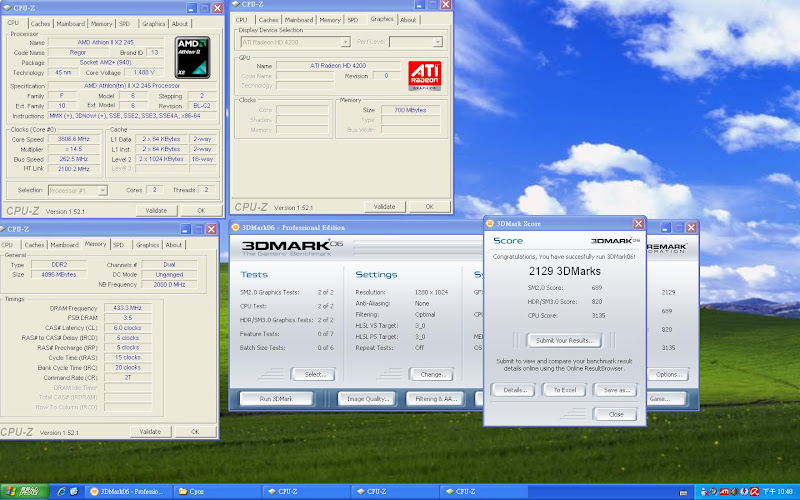Click the GPU Name field 'ATI Radeon HD 4200'
This screenshot has width=800, height=500.
click(338, 65)
